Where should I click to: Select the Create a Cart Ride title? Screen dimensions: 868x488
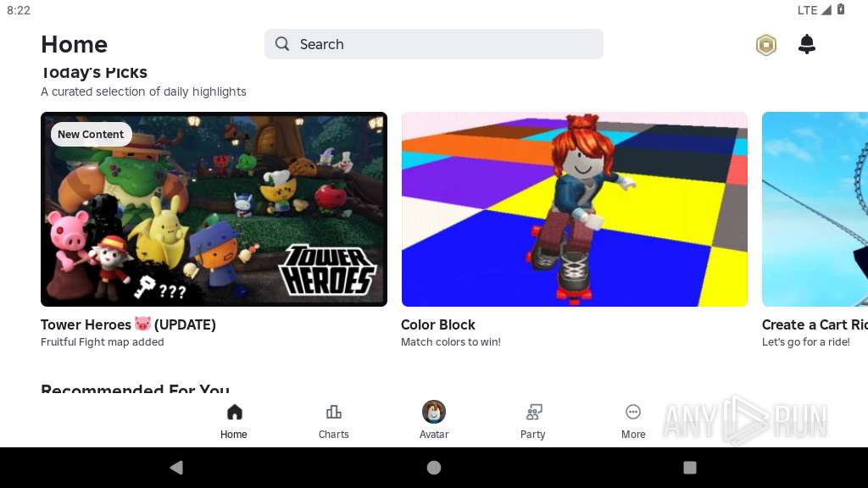815,324
